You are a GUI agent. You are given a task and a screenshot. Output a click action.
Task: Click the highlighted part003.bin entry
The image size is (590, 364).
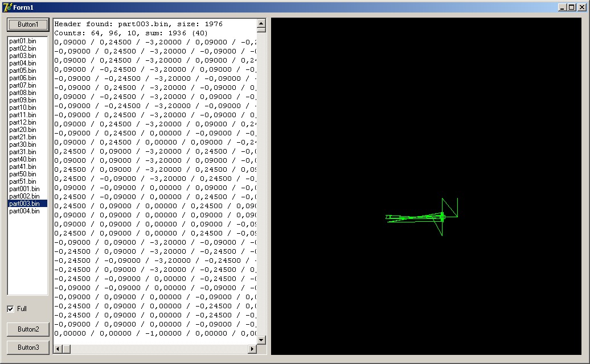[x=27, y=203]
